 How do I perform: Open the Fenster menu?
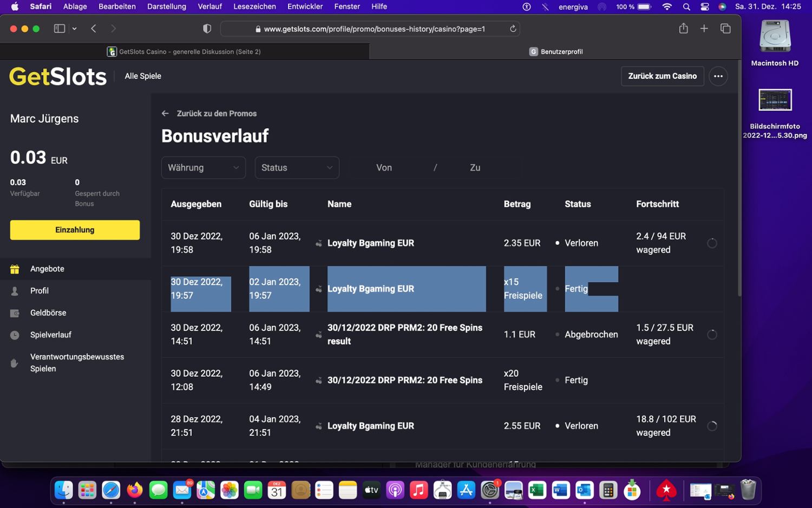347,6
